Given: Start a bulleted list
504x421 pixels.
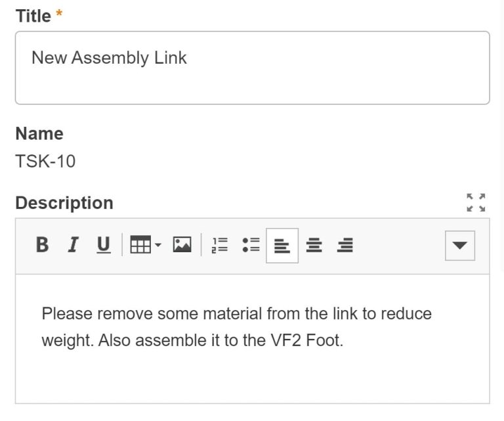Looking at the screenshot, I should pos(251,245).
